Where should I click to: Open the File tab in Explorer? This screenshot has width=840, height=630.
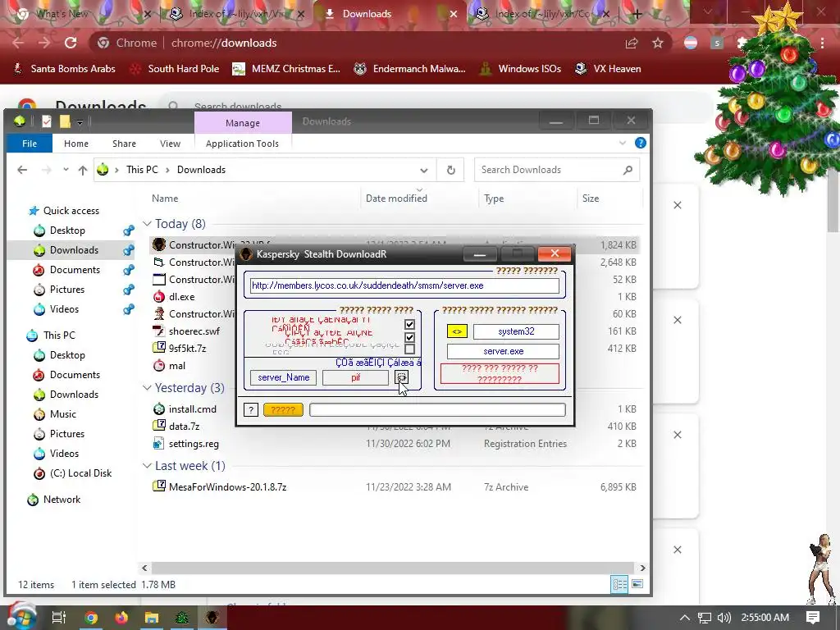click(30, 143)
